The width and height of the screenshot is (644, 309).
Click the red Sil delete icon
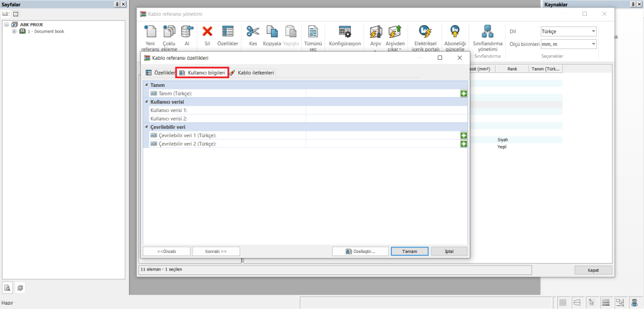(207, 32)
